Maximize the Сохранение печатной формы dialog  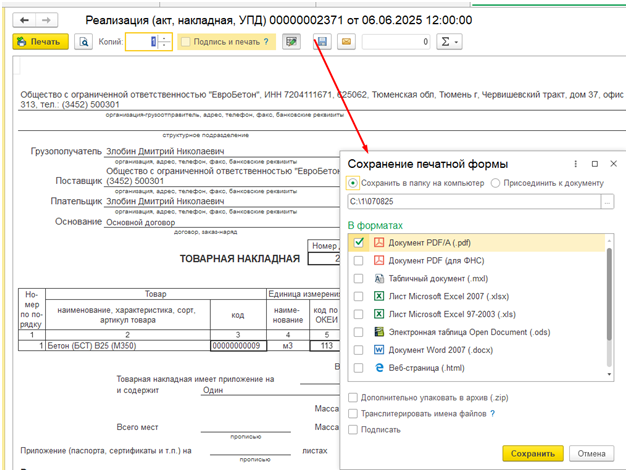pyautogui.click(x=595, y=164)
